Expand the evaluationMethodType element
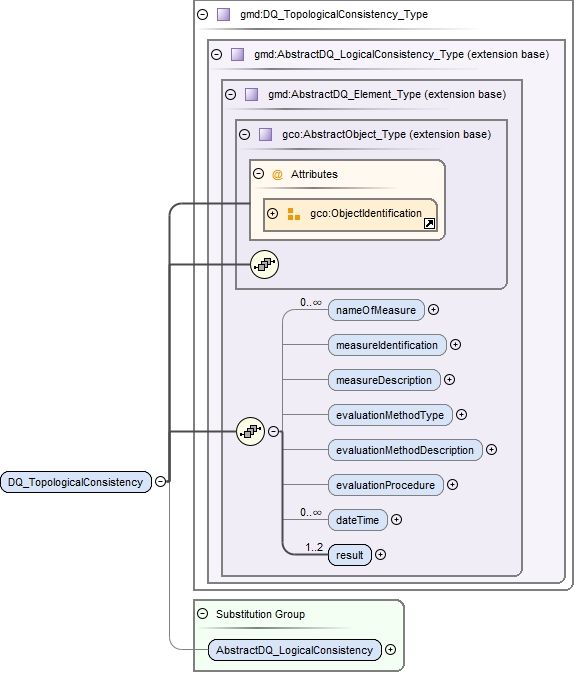 tap(461, 414)
